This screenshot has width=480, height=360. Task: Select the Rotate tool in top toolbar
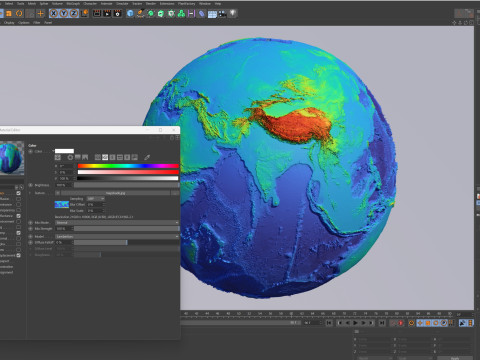click(x=19, y=13)
